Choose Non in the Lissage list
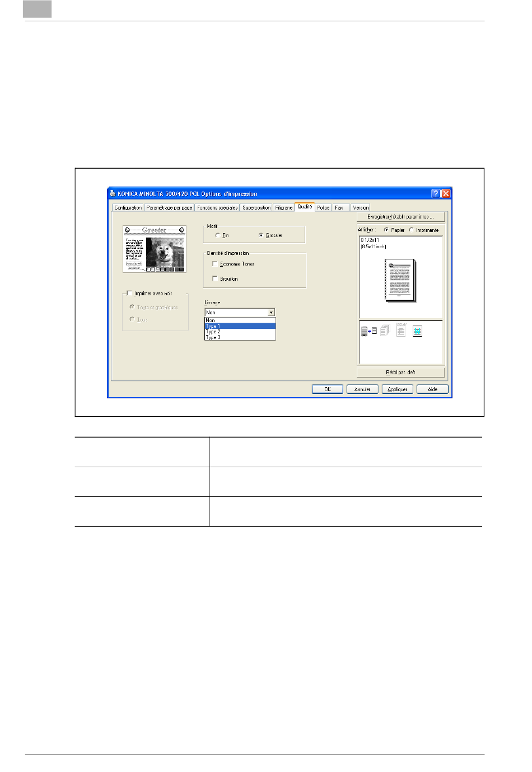Screen dimensions: 532x772 pyautogui.click(x=240, y=320)
